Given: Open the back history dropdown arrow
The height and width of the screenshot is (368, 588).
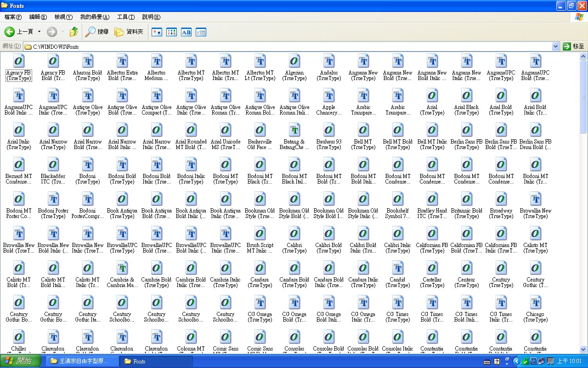Looking at the screenshot, I should coord(39,32).
